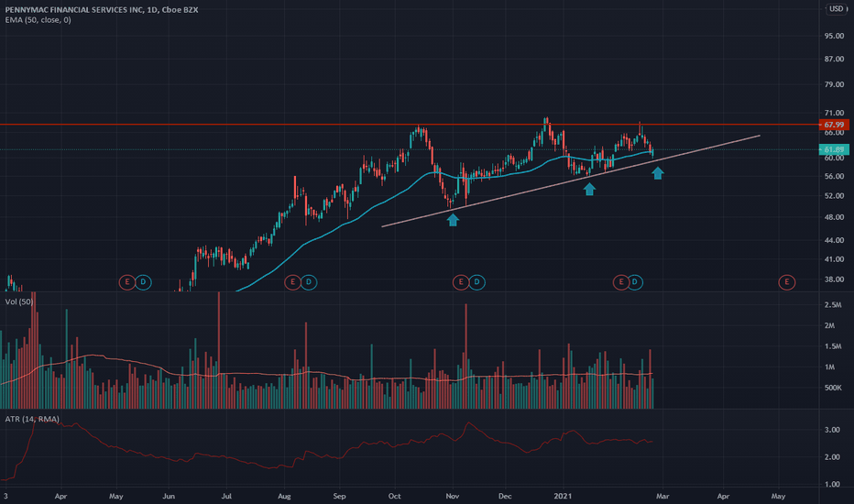Viewport: 854px width, 504px height.
Task: Open the August dividend D marker
Action: click(309, 282)
